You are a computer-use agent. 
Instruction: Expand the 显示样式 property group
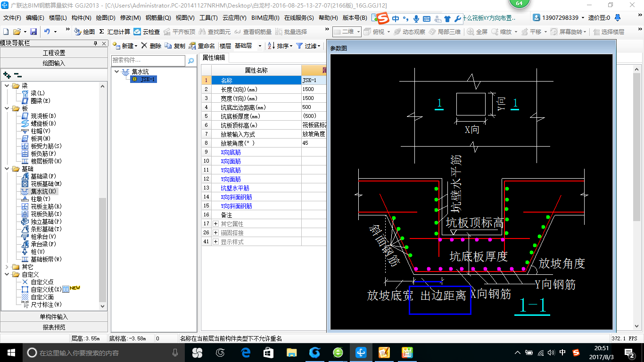216,242
